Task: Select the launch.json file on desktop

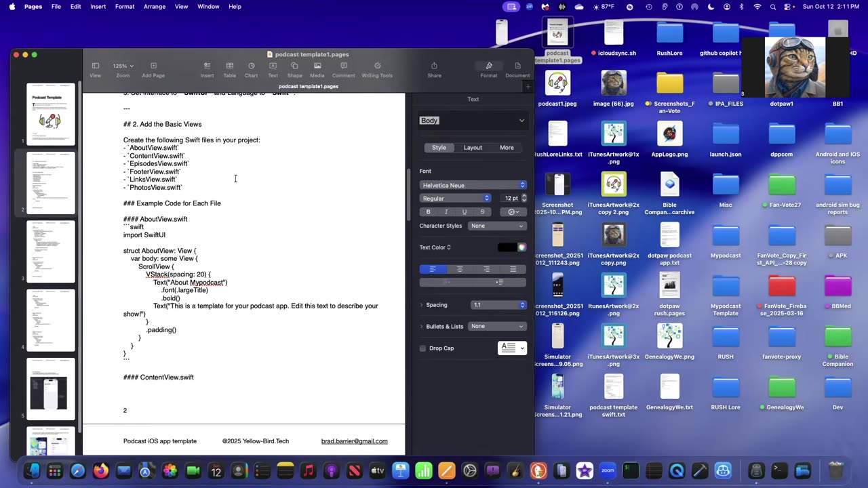Action: (726, 140)
